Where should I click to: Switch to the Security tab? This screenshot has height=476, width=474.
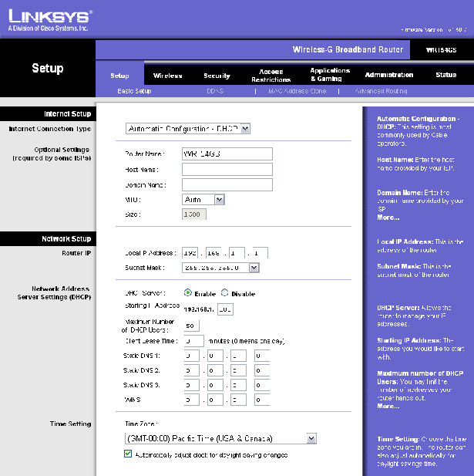pos(217,76)
